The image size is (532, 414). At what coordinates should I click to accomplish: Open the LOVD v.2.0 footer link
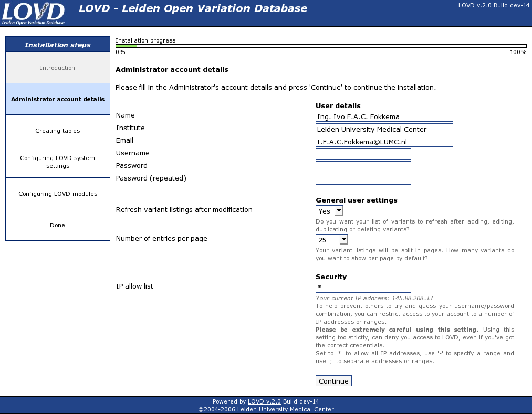264,401
